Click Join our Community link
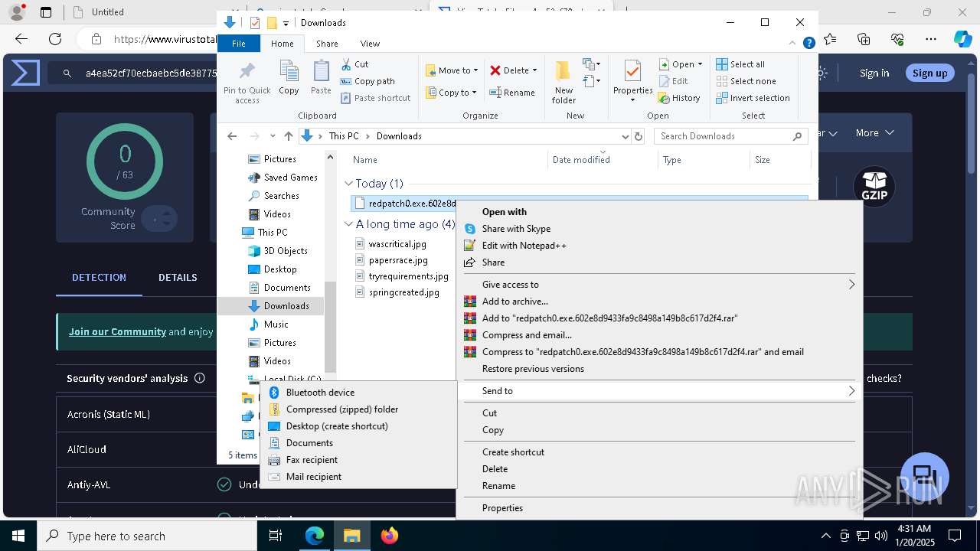Screen dimensions: 980x551 click(117, 331)
